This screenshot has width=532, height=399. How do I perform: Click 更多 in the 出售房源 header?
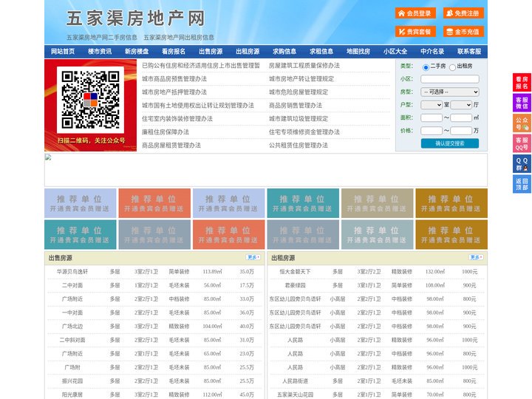253,258
